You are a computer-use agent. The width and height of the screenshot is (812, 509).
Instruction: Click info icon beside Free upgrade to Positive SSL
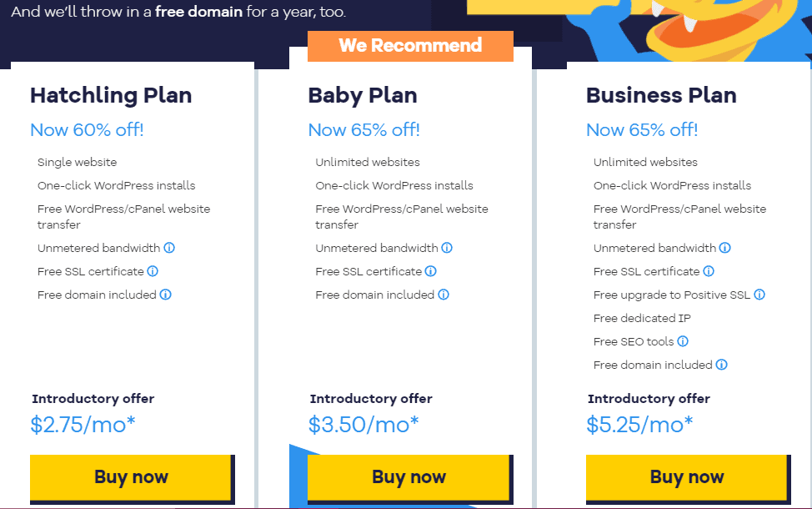[759, 295]
